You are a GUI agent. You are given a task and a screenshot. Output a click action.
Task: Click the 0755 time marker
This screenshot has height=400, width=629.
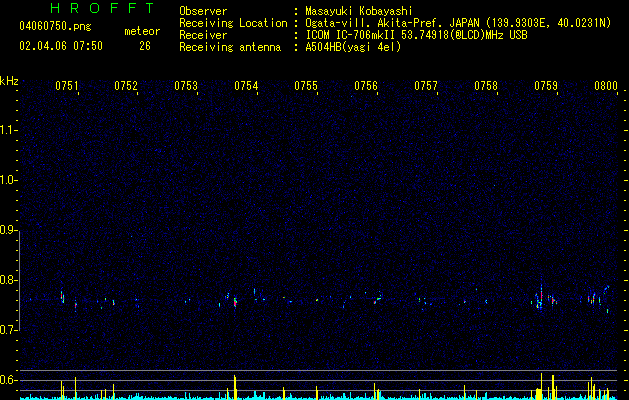306,86
